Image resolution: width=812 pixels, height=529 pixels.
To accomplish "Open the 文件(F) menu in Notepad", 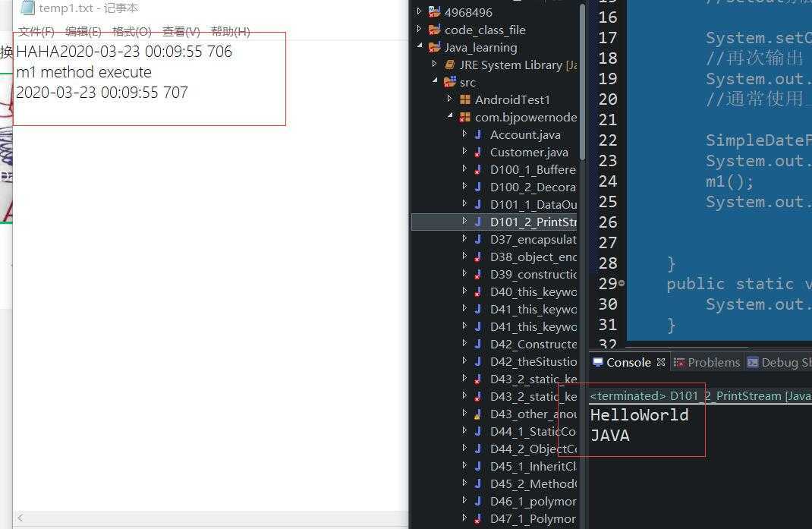I will (36, 32).
